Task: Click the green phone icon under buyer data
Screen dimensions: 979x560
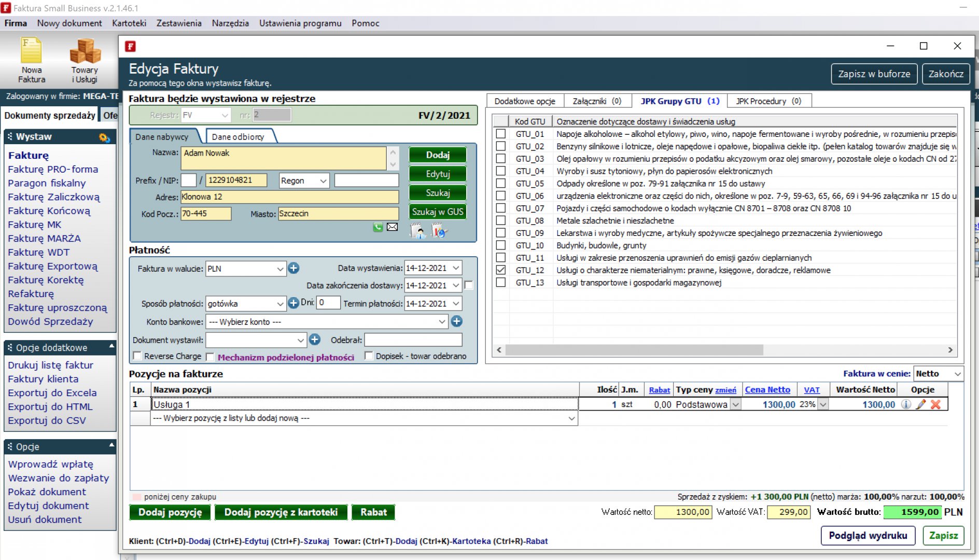Action: pyautogui.click(x=378, y=227)
